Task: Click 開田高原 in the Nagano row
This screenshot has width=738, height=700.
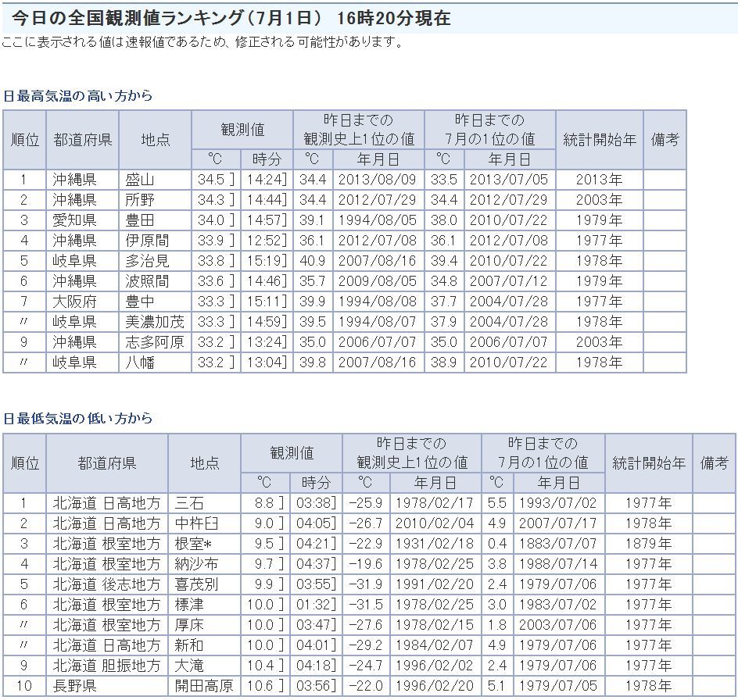Action: click(203, 686)
